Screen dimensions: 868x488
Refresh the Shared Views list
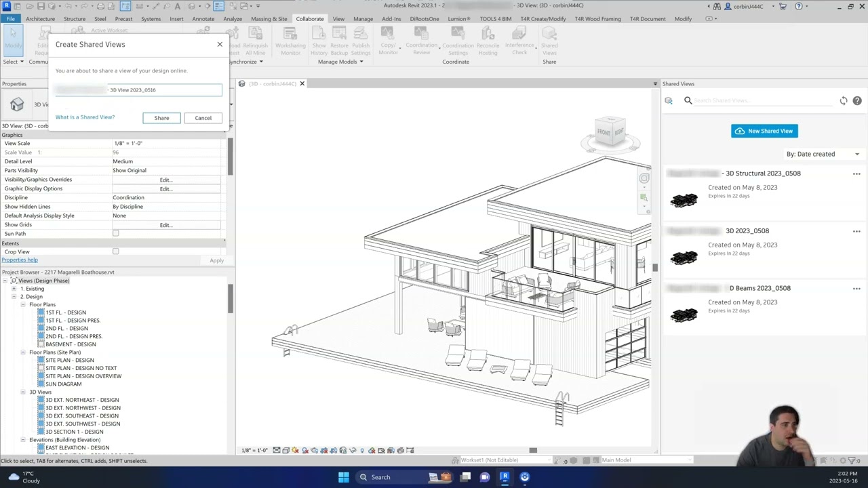(x=844, y=100)
